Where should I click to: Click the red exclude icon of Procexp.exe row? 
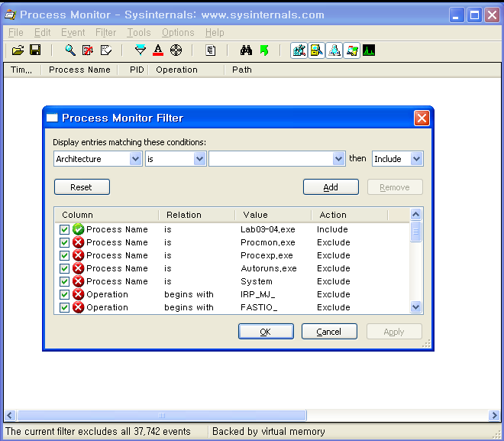click(x=78, y=255)
